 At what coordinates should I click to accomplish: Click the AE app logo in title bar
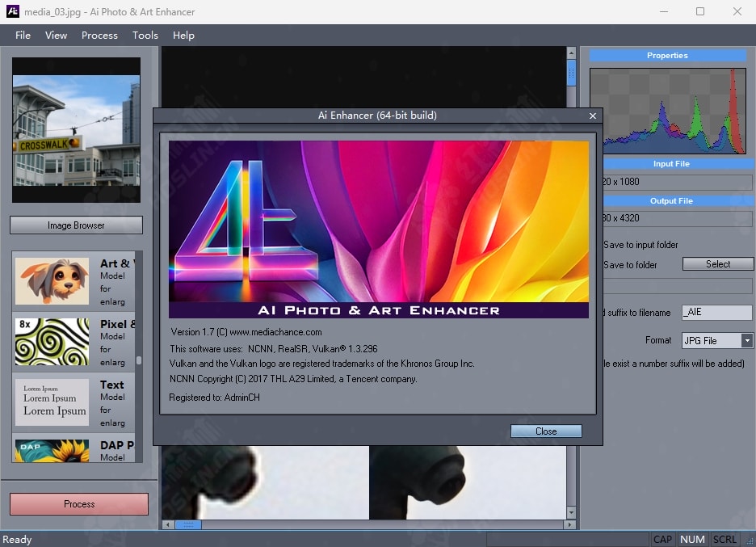(13, 12)
